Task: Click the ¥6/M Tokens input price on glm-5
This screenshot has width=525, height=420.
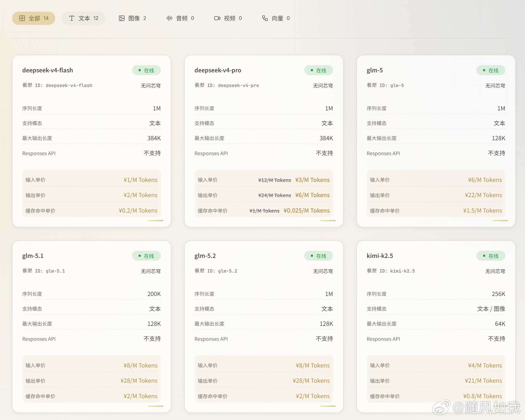Action: [485, 180]
